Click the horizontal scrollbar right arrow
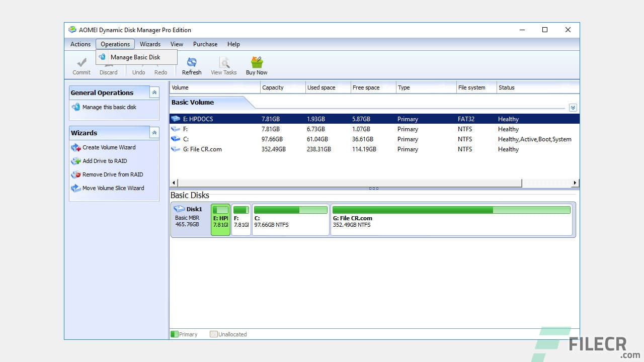Screen dimensions: 644x362 [575, 183]
